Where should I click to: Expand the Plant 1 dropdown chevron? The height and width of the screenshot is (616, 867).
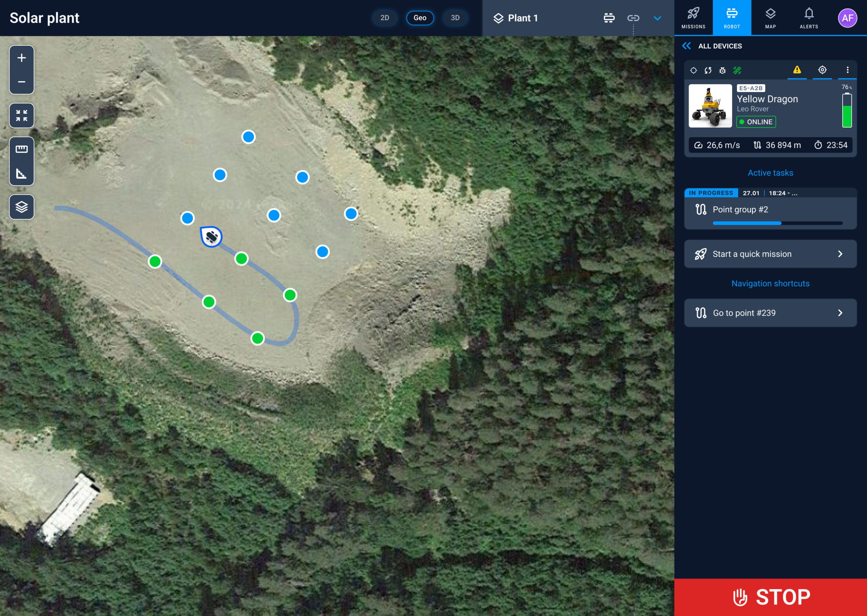tap(657, 18)
